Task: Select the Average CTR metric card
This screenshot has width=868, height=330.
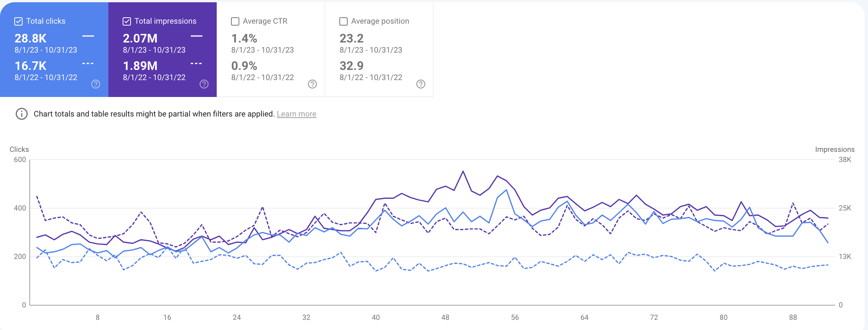Action: [270, 49]
